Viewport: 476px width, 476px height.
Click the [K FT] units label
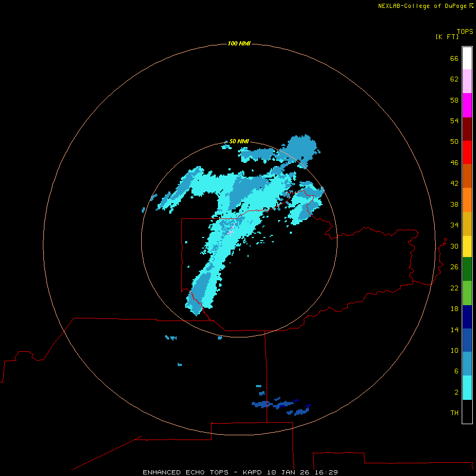(x=447, y=37)
